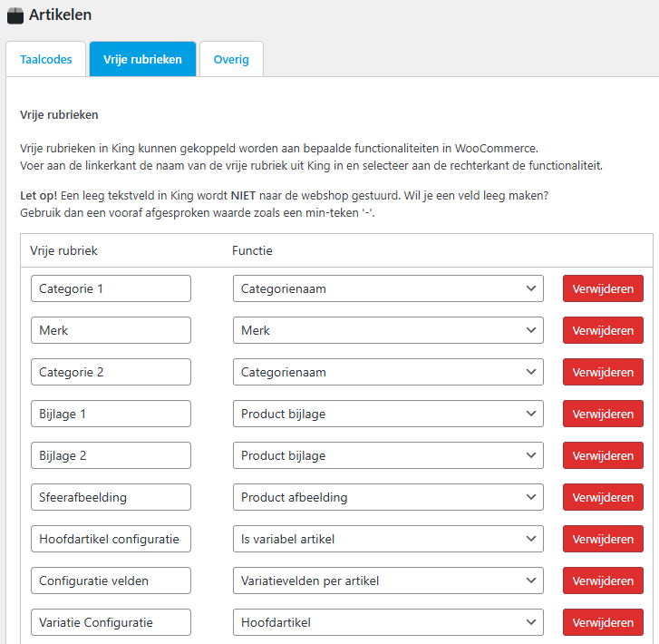Expand the Variatievelden per artikel dropdown
Image resolution: width=659 pixels, height=644 pixels.
pyautogui.click(x=388, y=581)
